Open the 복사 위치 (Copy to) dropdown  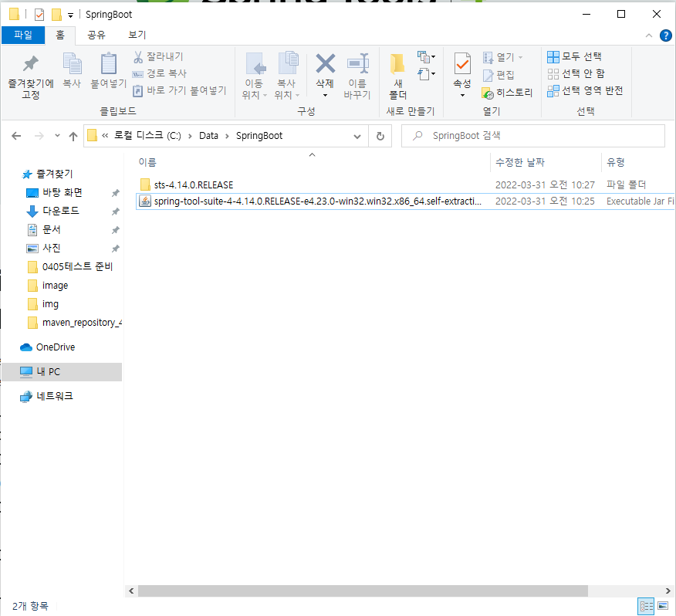[287, 76]
